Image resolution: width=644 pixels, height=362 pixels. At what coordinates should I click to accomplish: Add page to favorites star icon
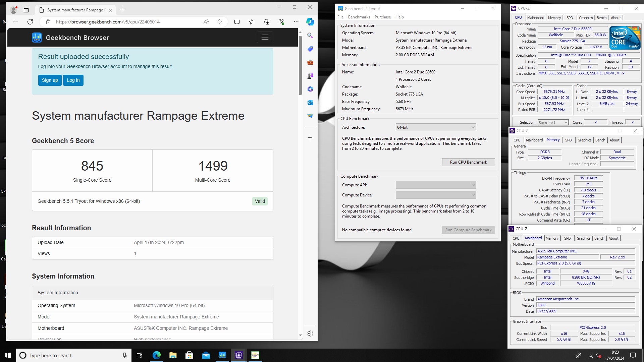coord(219,22)
